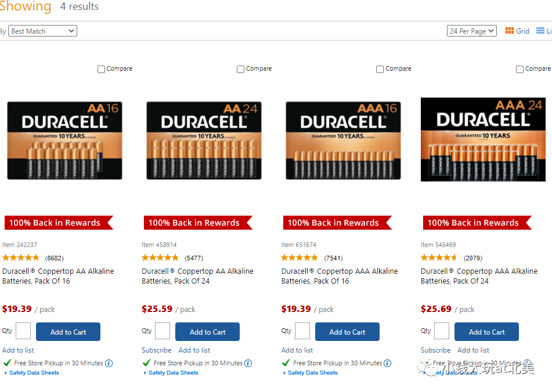Open Duracell AAA 24 product image

(x=483, y=140)
